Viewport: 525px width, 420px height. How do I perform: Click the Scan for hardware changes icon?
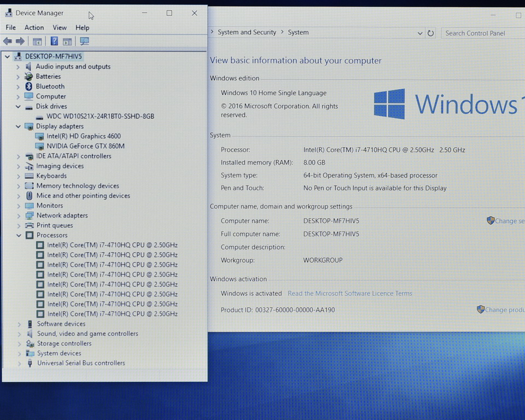tap(84, 41)
